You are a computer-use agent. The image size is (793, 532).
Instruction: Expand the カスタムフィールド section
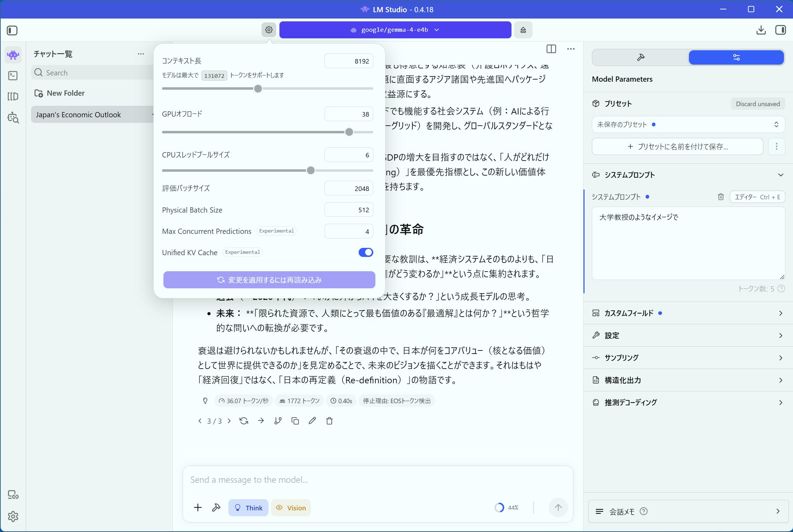coord(688,313)
